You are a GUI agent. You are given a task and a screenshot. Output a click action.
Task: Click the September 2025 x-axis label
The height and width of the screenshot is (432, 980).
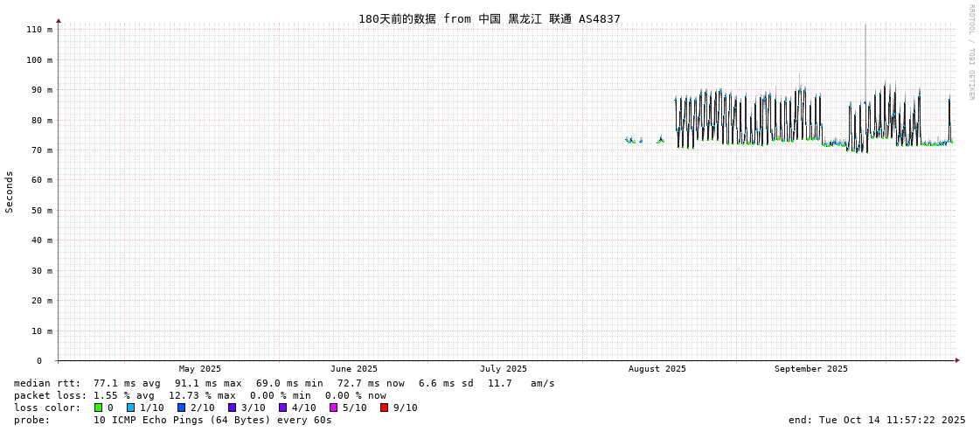click(x=811, y=369)
